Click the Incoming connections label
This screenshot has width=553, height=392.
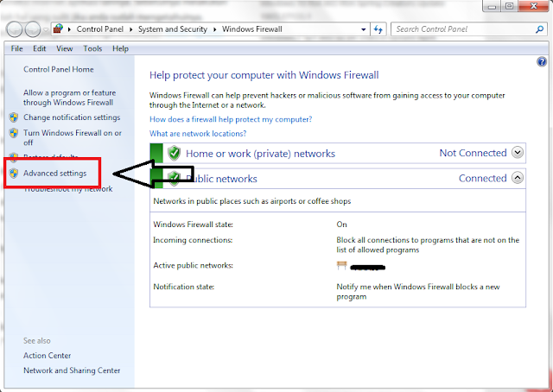(193, 240)
